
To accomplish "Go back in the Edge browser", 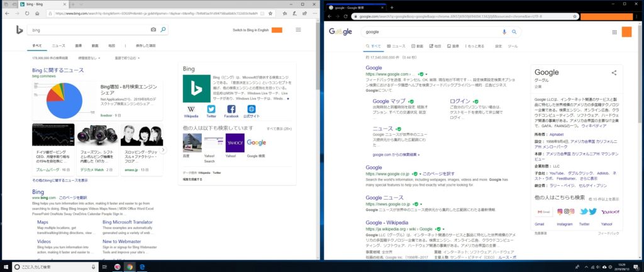I will pyautogui.click(x=7, y=13).
